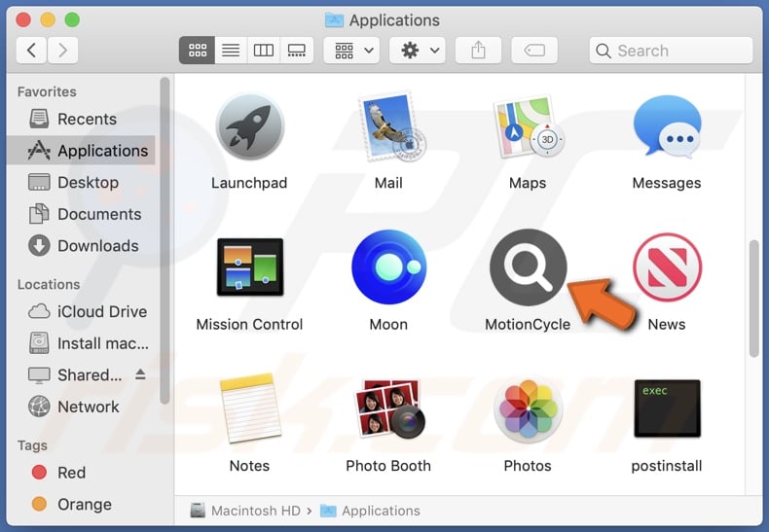Select the Mail app icon
The width and height of the screenshot is (769, 532).
[391, 126]
